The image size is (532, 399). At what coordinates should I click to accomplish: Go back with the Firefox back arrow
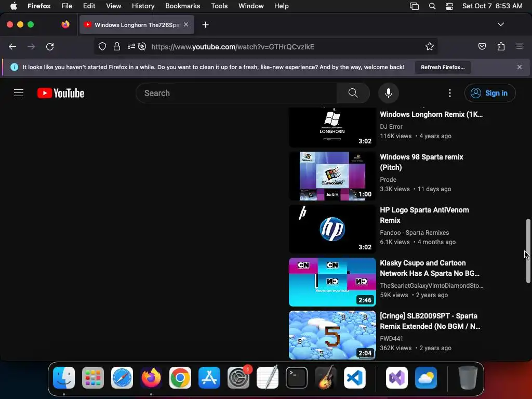pos(12,46)
